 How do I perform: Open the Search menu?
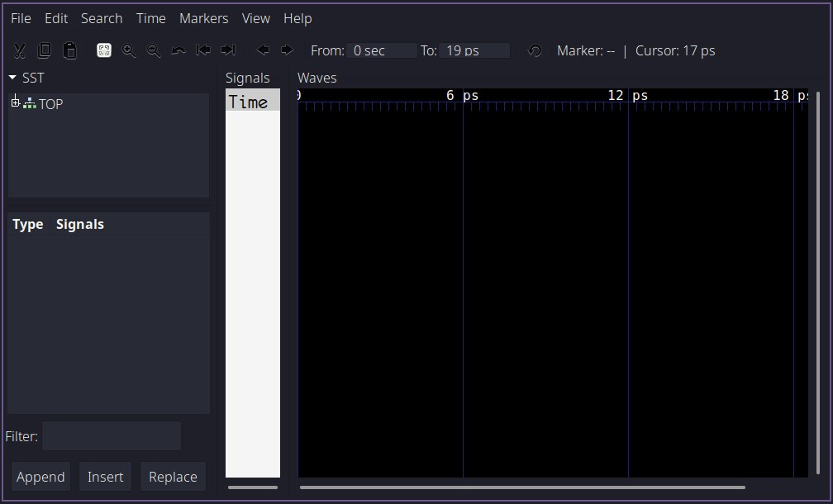click(x=102, y=18)
